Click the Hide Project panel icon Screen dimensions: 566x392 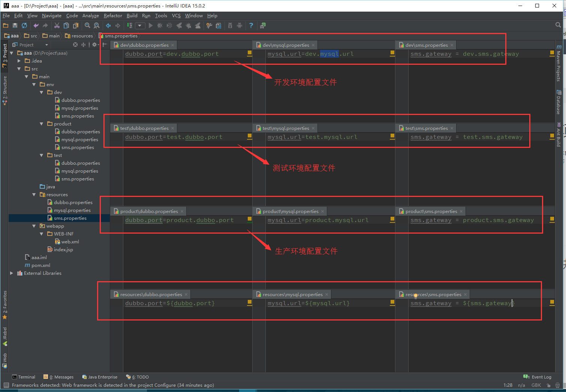click(105, 45)
